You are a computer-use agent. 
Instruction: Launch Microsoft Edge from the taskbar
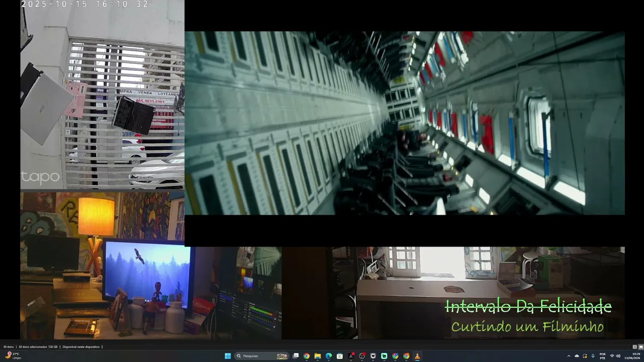(x=329, y=356)
